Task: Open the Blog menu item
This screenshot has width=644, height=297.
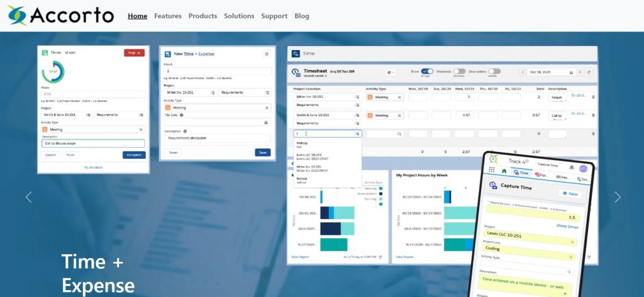Action: coord(302,16)
